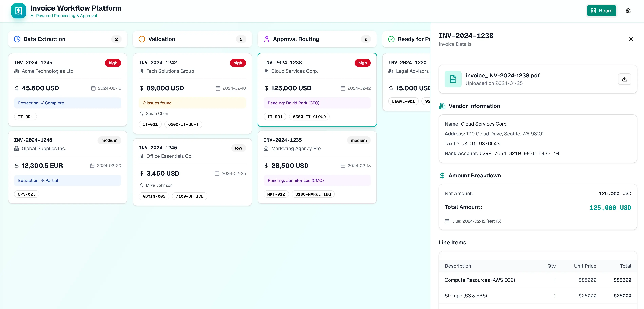Viewport: 644px width, 309px height.
Task: Click the high priority badge on INV-2024-1242
Action: 238,63
